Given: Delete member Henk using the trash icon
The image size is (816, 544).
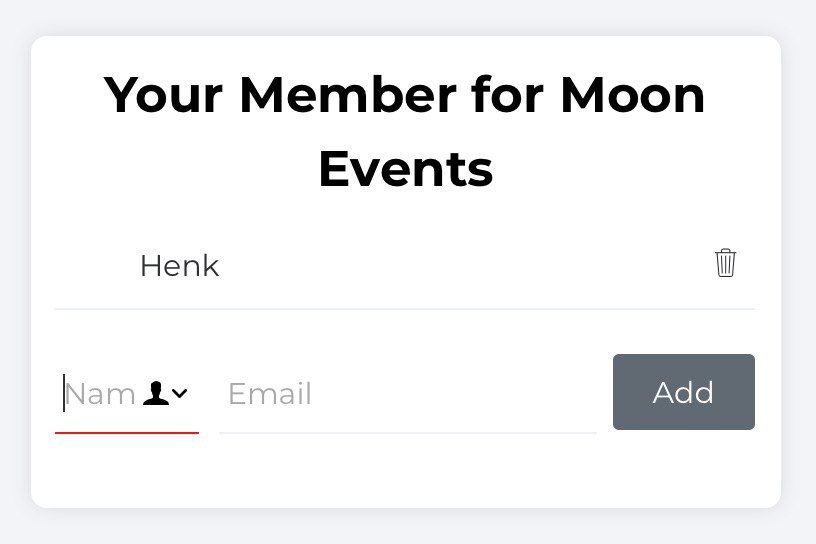Looking at the screenshot, I should 725,263.
